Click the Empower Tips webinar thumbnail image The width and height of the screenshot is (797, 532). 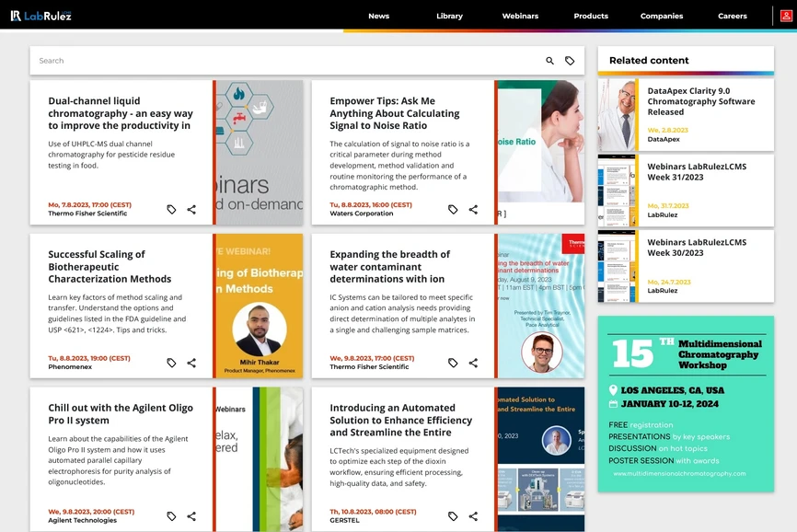pyautogui.click(x=541, y=153)
